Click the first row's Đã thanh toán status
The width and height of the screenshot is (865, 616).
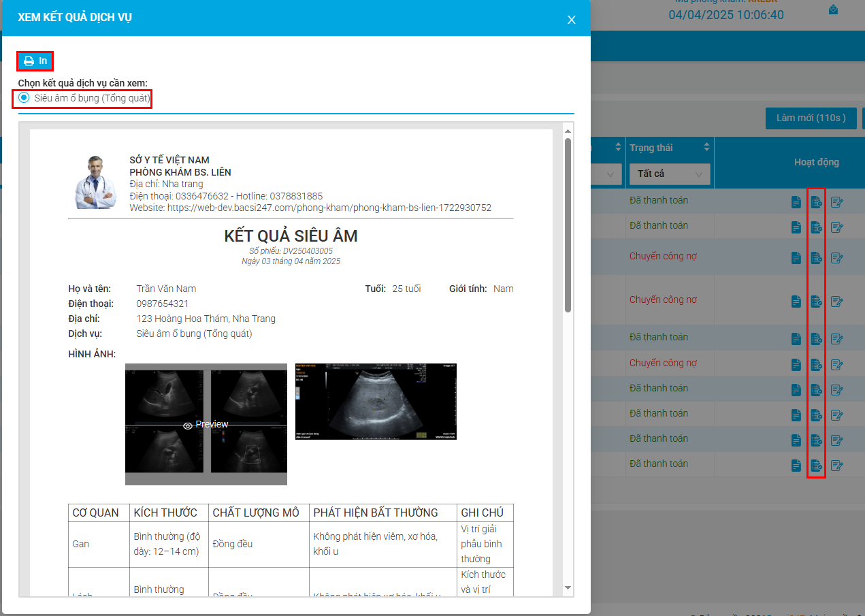[x=659, y=200]
